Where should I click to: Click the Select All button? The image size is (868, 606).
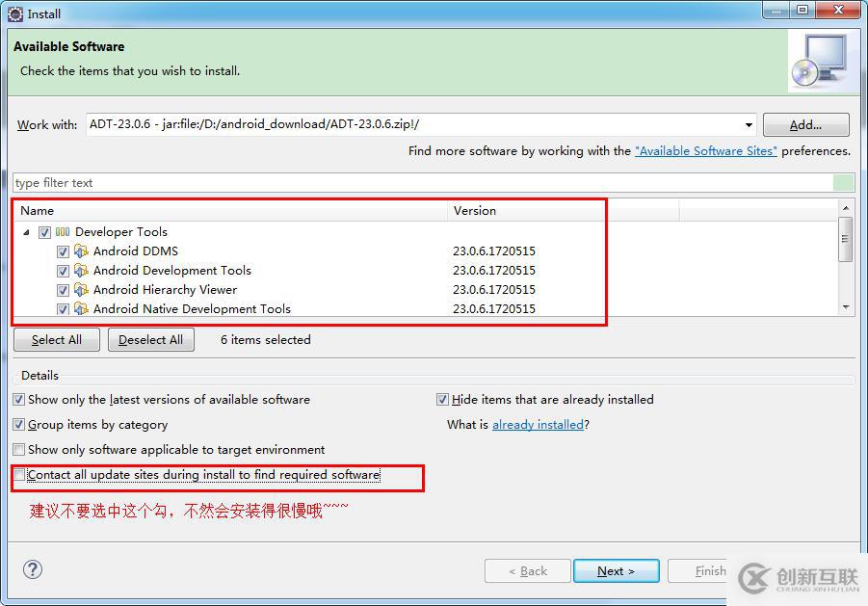click(x=57, y=340)
